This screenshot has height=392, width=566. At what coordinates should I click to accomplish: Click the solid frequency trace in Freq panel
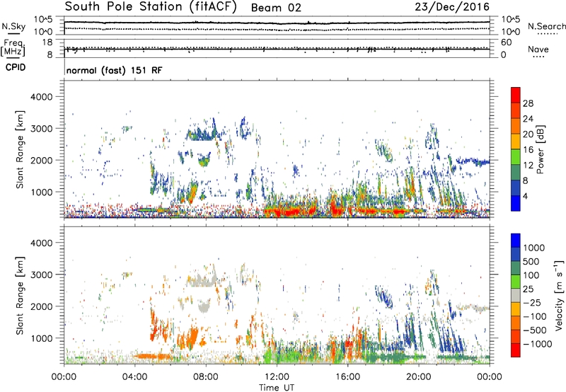[277, 50]
